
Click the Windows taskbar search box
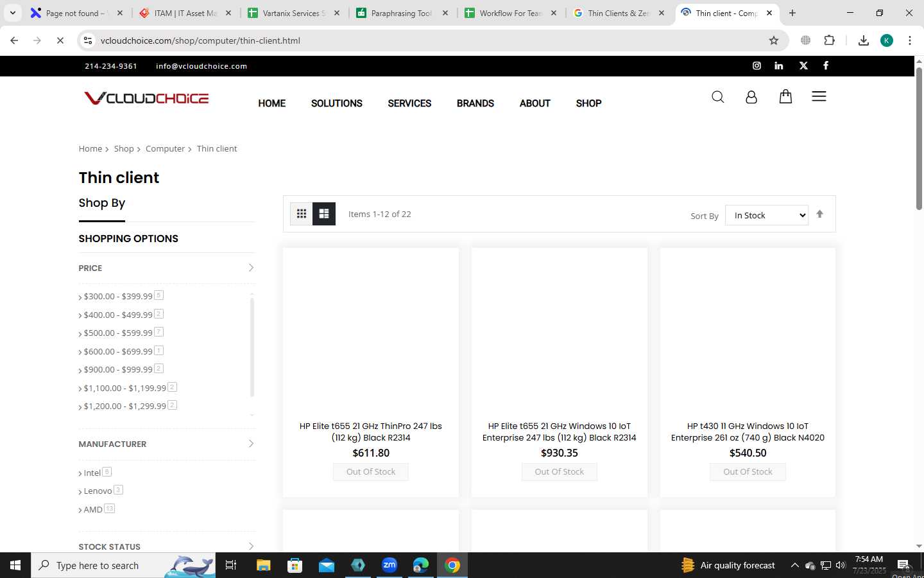pos(123,565)
